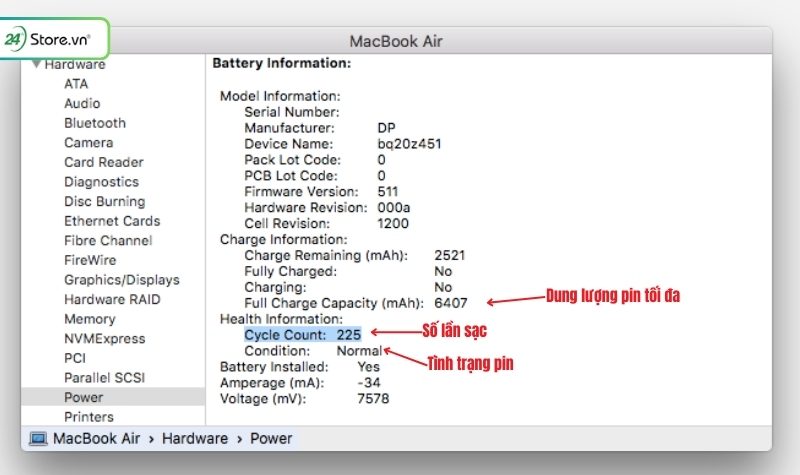Click the Fully Charged label
800x475 pixels.
click(x=291, y=271)
